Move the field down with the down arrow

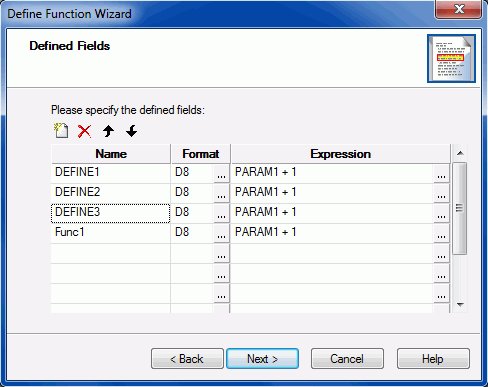coord(132,131)
